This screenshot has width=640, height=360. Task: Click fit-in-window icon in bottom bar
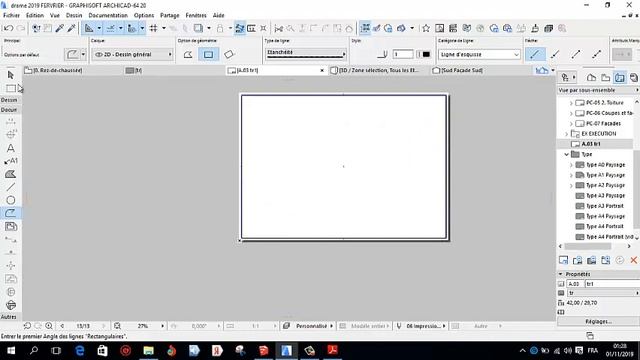click(117, 326)
